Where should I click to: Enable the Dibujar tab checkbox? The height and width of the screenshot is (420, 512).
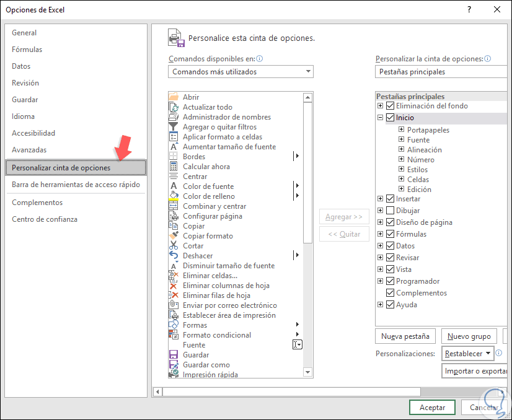[390, 210]
